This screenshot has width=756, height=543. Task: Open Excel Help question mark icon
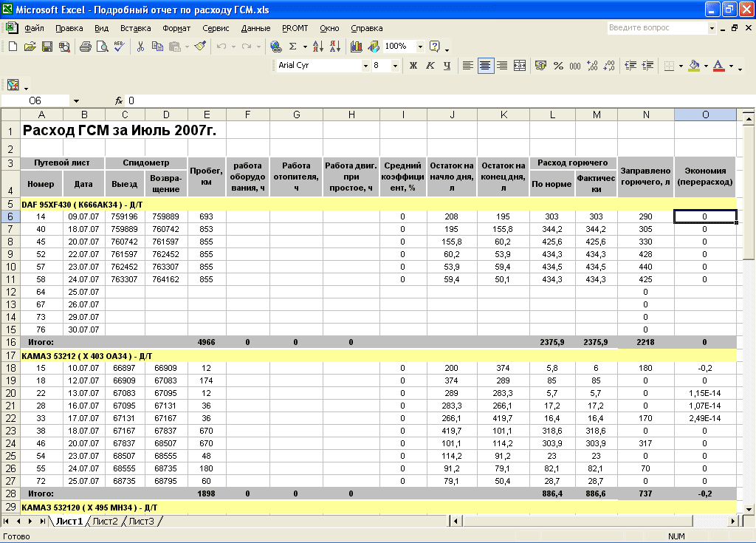pyautogui.click(x=434, y=47)
